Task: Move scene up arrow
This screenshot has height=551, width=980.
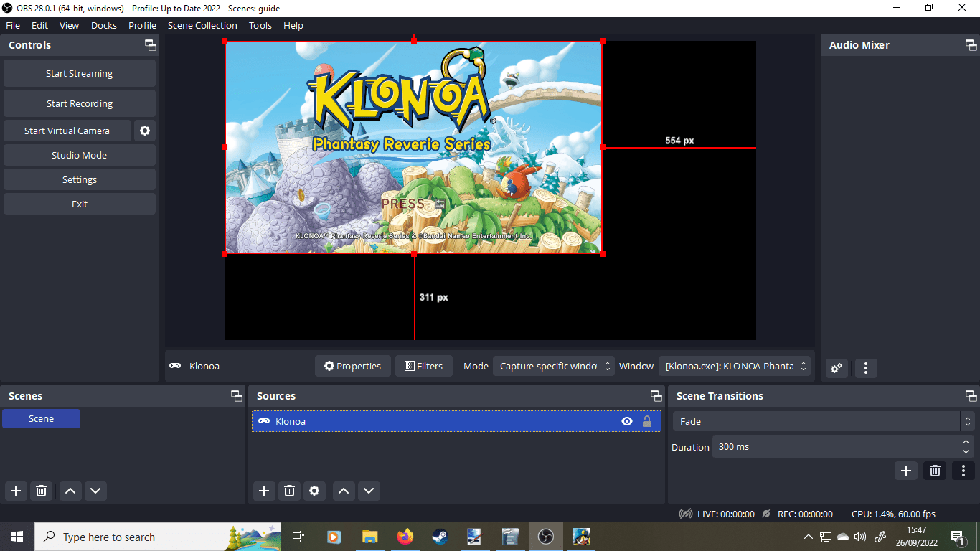Action: [x=70, y=491]
